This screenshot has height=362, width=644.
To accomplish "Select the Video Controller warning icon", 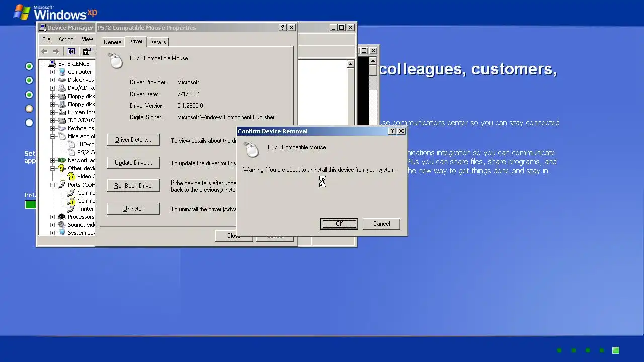I will tap(71, 176).
